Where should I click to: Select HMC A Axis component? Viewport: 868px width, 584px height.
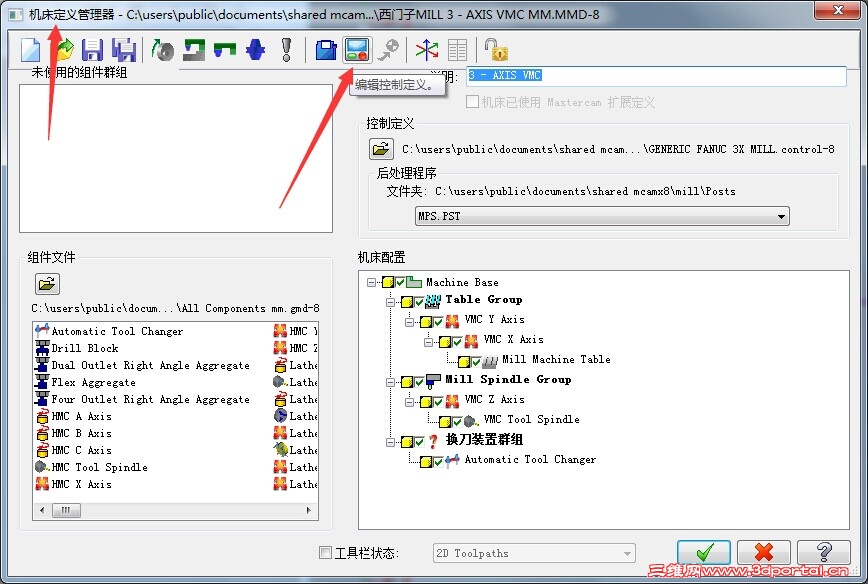(74, 416)
